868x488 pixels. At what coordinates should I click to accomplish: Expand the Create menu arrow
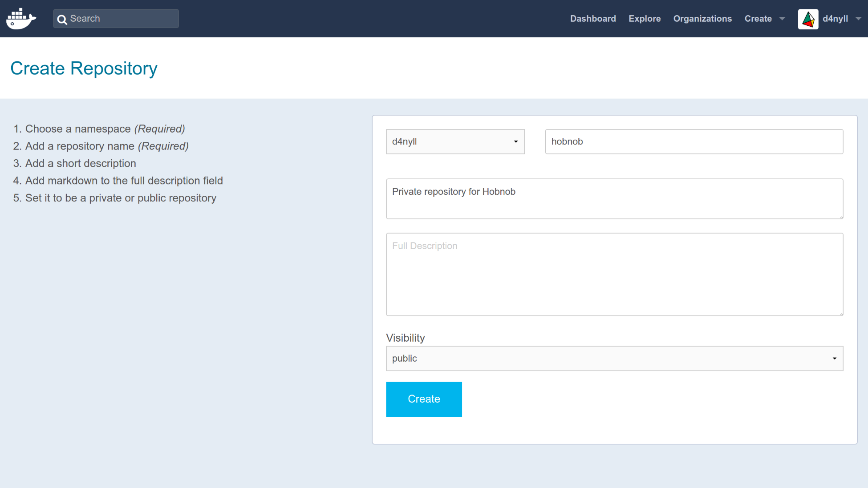click(x=782, y=19)
